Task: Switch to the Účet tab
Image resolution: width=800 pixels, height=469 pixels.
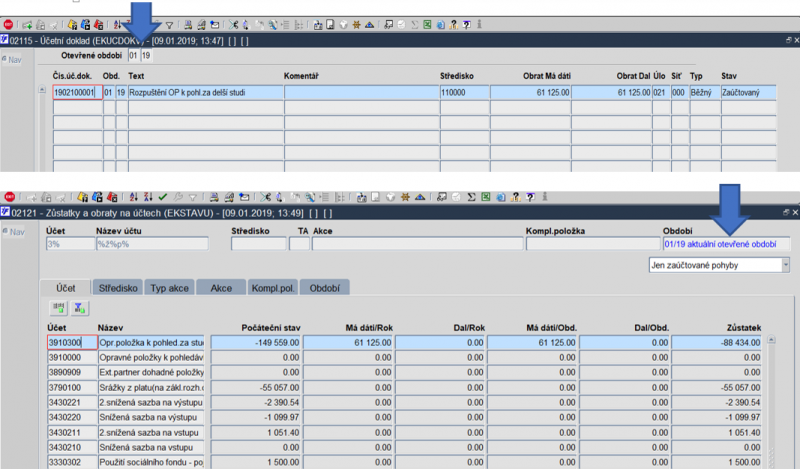Action: [x=65, y=288]
